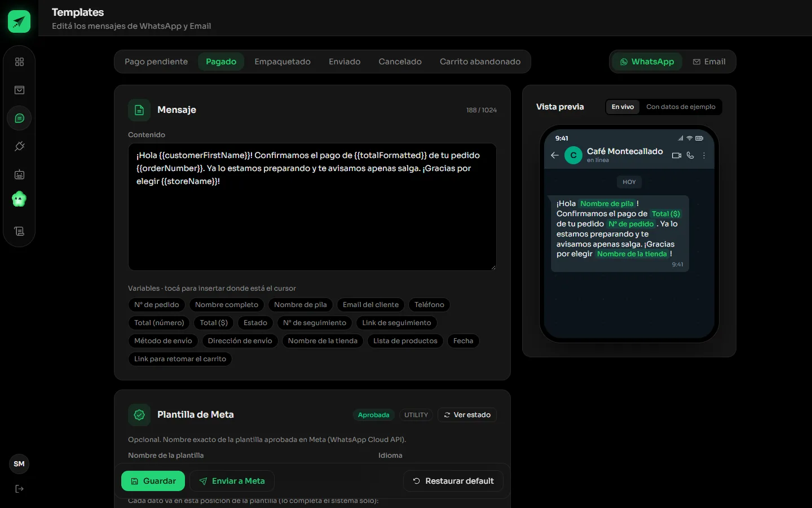This screenshot has height=508, width=812.
Task: Click the green mascot icon in sidebar
Action: 19,199
